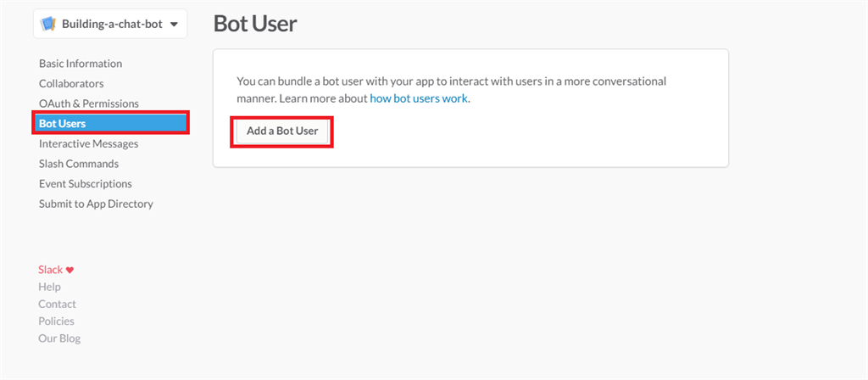The width and height of the screenshot is (868, 380).
Task: Expand the app selector dropdown arrow
Action: pos(174,25)
